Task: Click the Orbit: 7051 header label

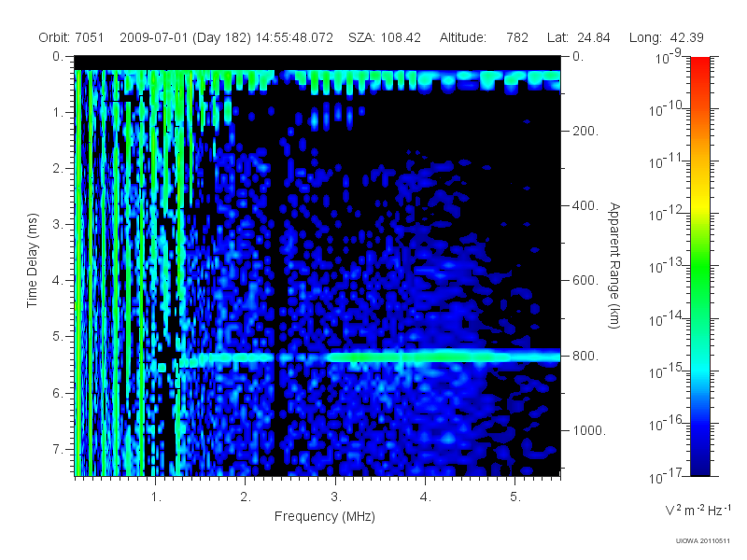Action: tap(71, 37)
